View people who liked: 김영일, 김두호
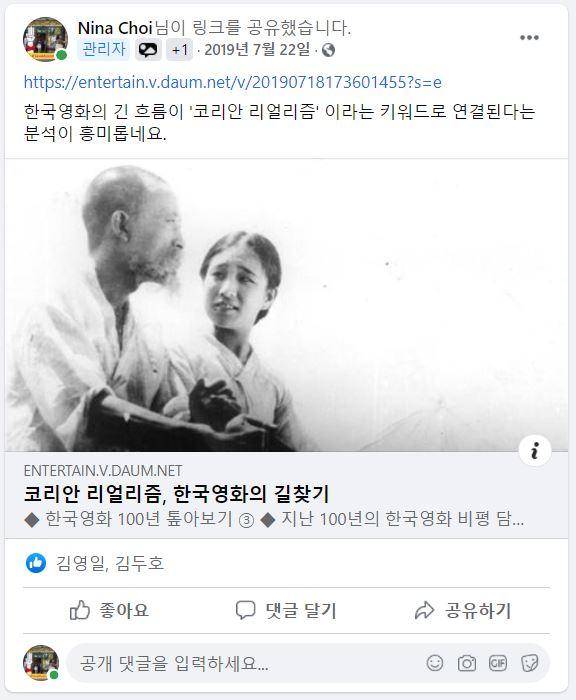 pos(110,563)
